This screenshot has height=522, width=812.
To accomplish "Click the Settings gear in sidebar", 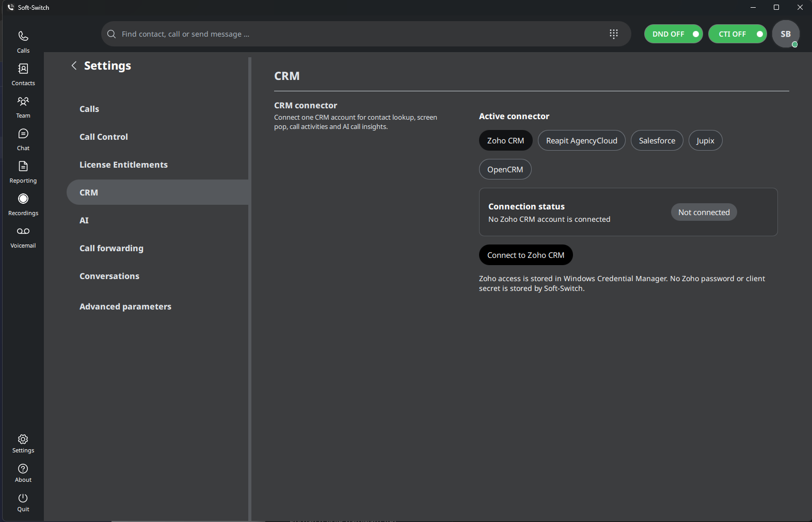I will tap(23, 443).
